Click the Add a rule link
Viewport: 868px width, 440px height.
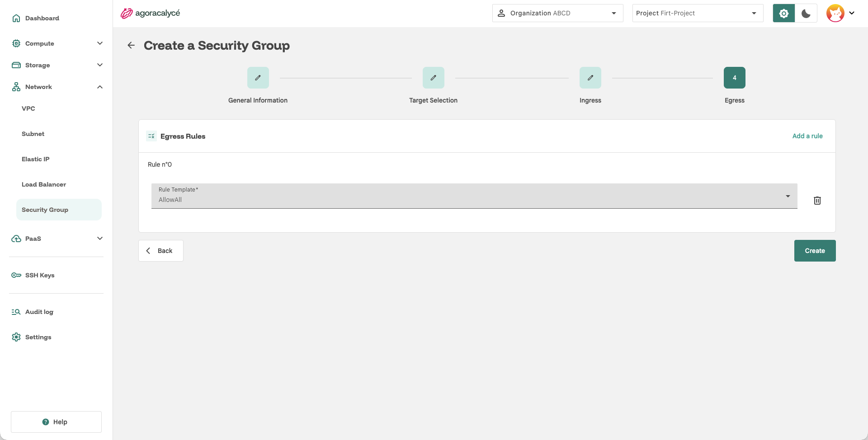coord(807,136)
